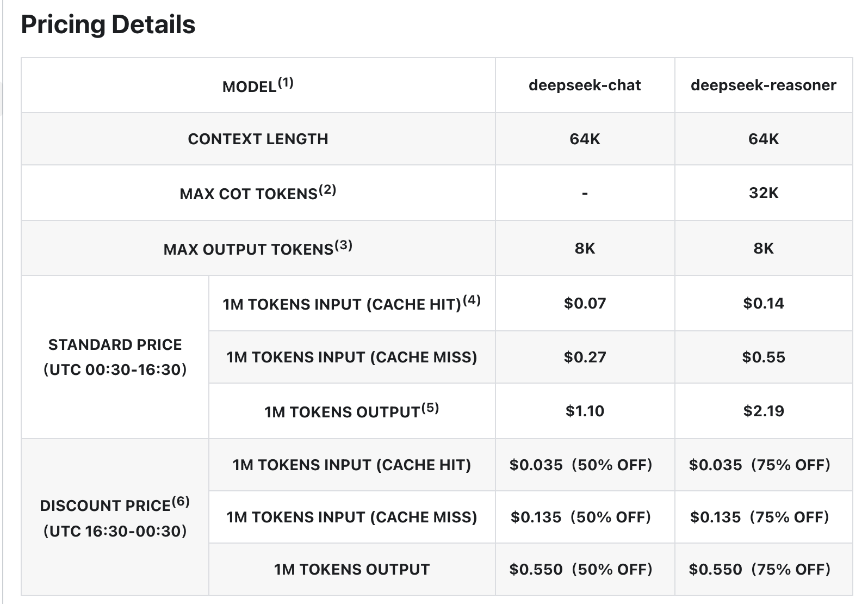Click the $0.27 cache miss price
The width and height of the screenshot is (868, 604).
tap(585, 358)
